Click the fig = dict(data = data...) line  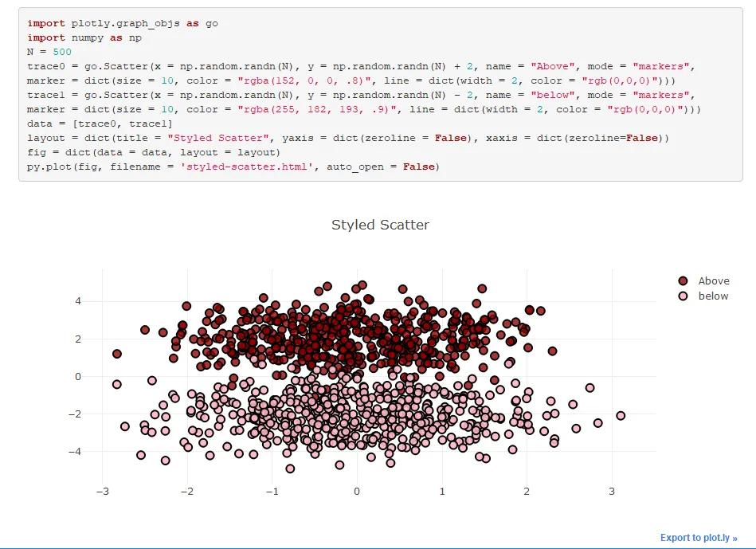[153, 152]
